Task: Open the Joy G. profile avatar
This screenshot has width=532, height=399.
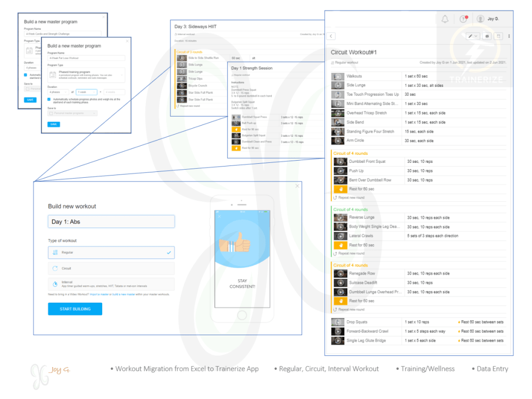Action: pyautogui.click(x=480, y=19)
